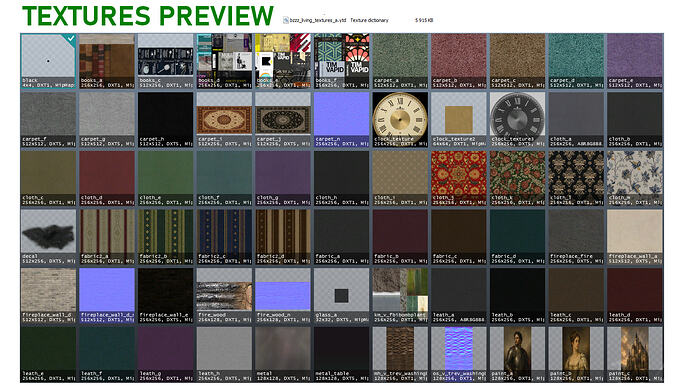The image size is (690, 388).
Task: Select the fireplace_wall_e dark texture
Action: pyautogui.click(x=165, y=296)
